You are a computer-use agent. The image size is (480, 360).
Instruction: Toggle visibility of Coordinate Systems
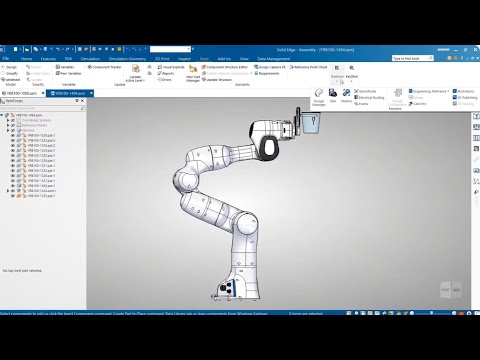click(x=13, y=120)
